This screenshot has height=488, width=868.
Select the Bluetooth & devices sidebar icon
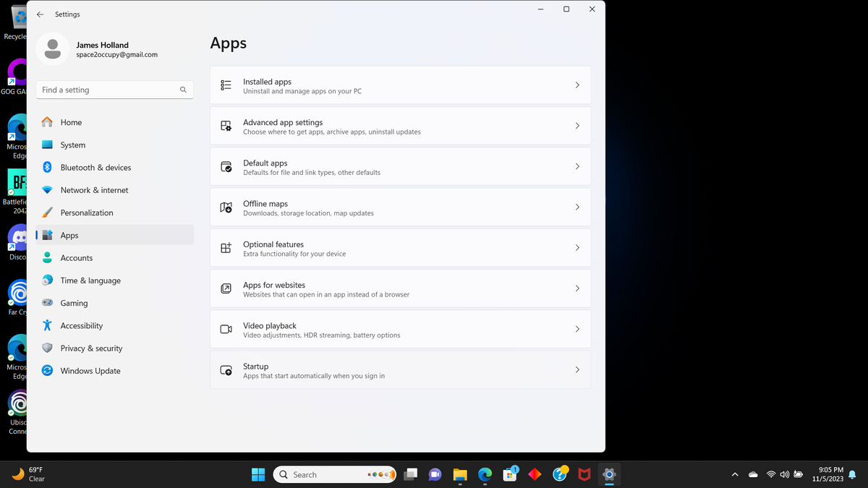tap(46, 167)
